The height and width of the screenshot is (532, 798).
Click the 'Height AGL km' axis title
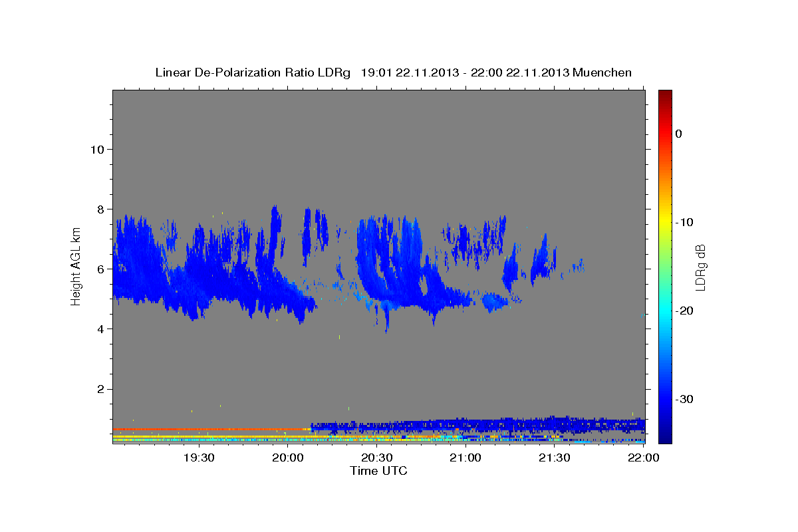[x=76, y=266]
